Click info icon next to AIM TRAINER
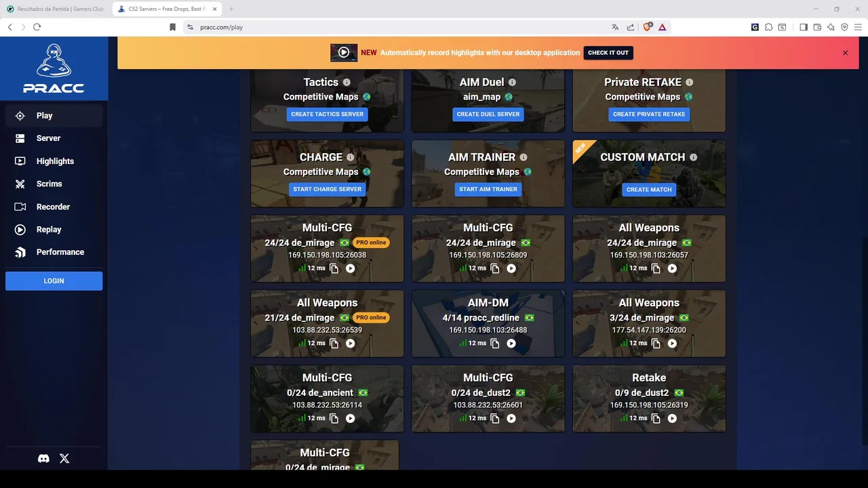The width and height of the screenshot is (868, 488). tap(524, 157)
